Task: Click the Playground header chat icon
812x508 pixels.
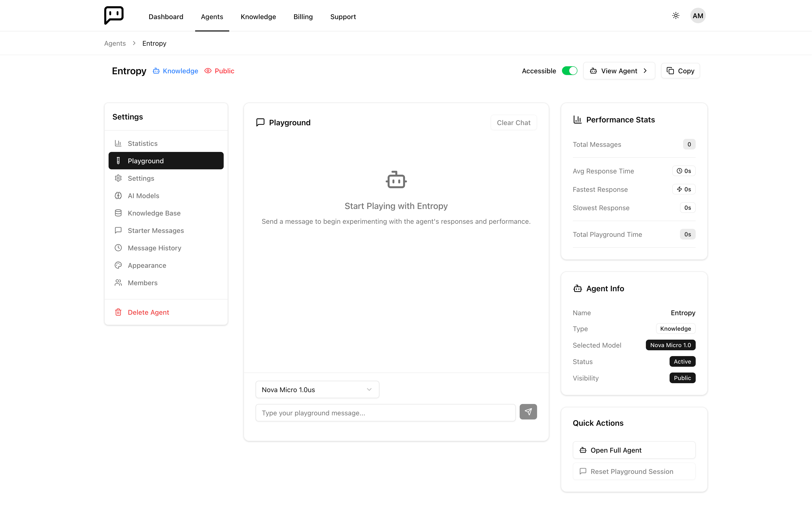Action: 260,123
